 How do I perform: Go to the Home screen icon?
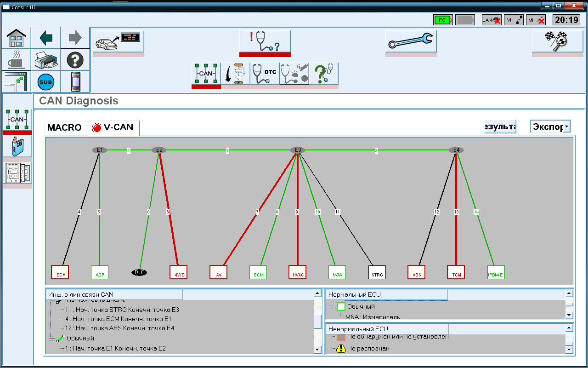tap(16, 38)
